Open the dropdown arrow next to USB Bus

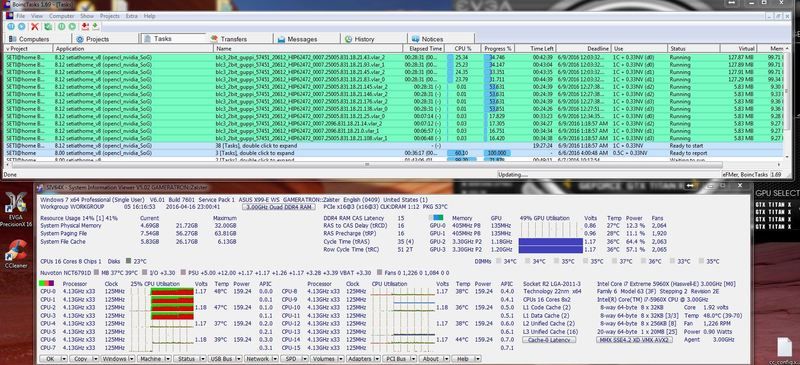(238, 359)
